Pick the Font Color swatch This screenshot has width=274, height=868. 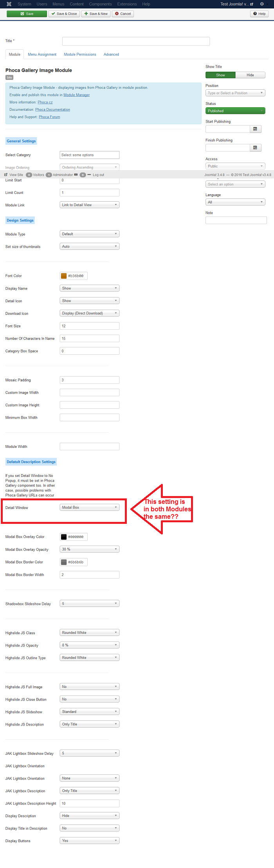(64, 276)
